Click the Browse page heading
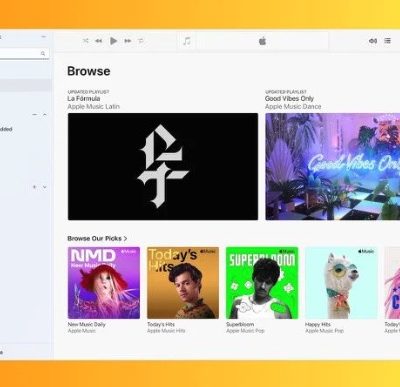Screen dimensions: 400x387 [x=89, y=71]
